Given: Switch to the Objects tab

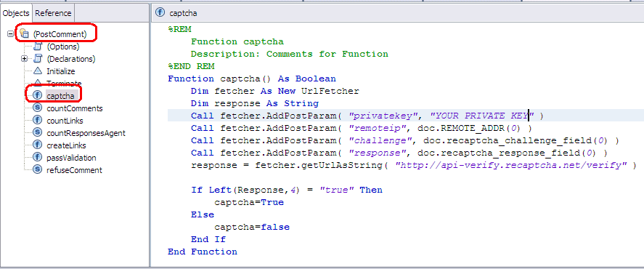Looking at the screenshot, I should 16,13.
